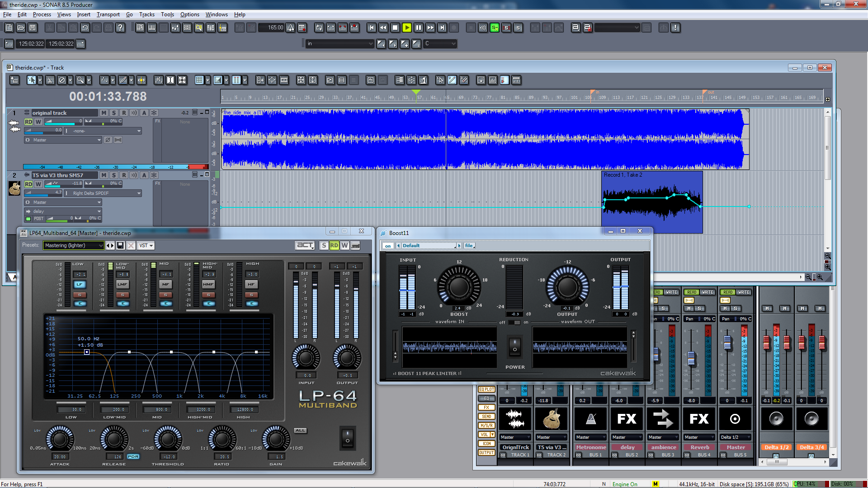Click the guitar icon on T5 via V3 strip
Viewport: 868px width, 488px height.
pos(552,419)
